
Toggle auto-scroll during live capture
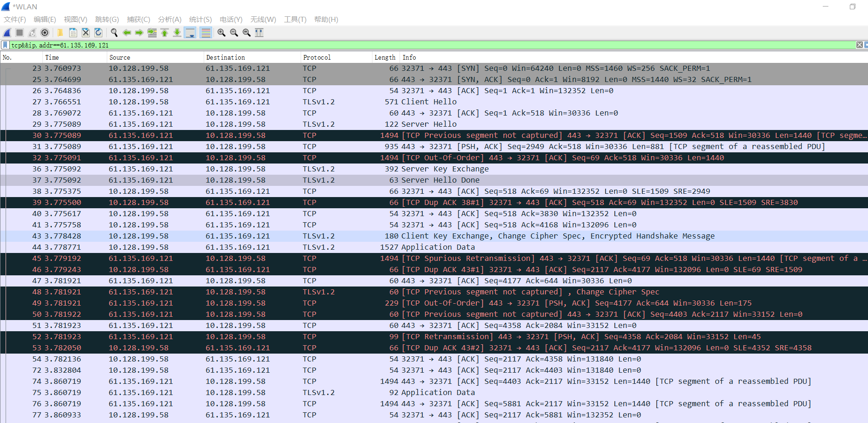click(x=190, y=33)
